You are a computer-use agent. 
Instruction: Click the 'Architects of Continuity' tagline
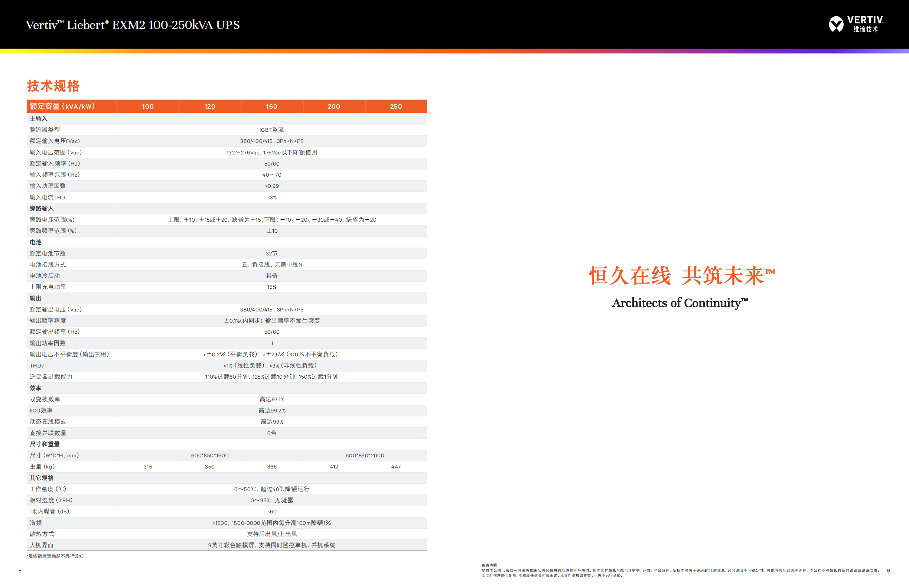pos(680,303)
